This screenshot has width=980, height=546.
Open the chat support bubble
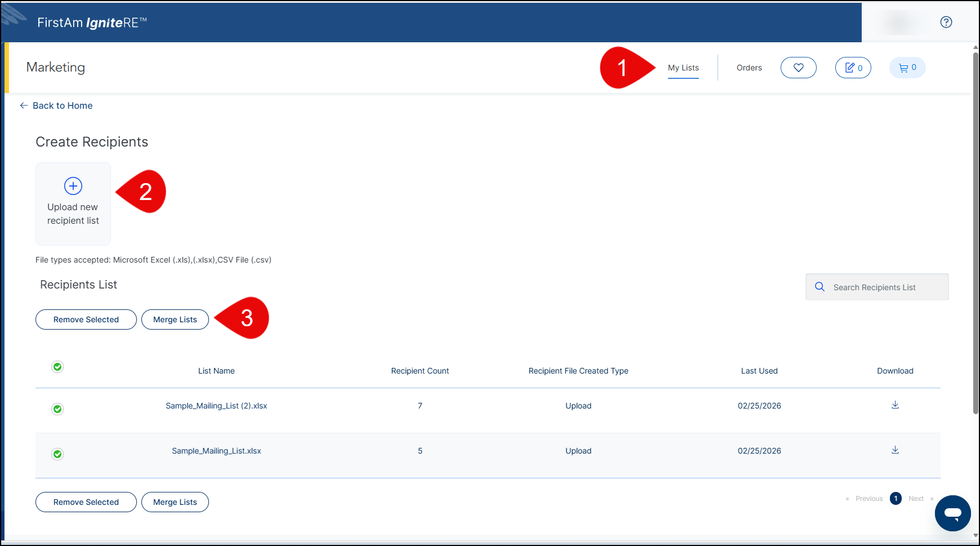tap(952, 513)
